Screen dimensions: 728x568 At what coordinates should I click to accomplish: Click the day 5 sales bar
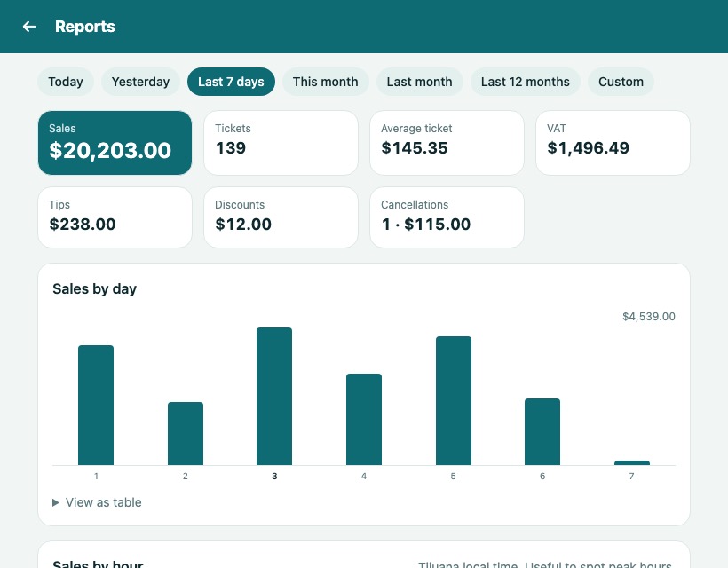[x=453, y=400]
